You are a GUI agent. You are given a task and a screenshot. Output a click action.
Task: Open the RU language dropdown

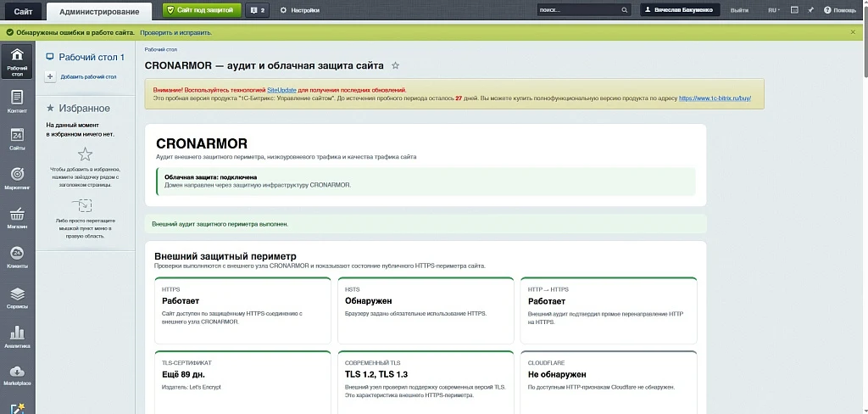774,10
